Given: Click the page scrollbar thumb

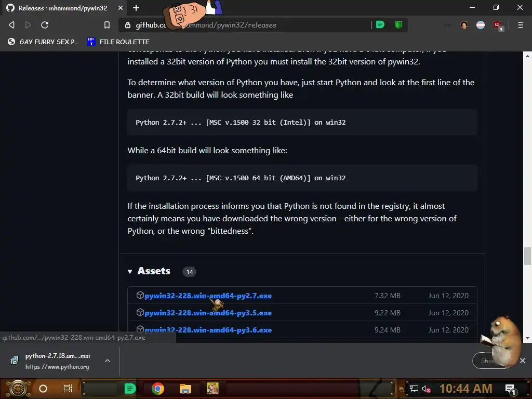Looking at the screenshot, I should 527,256.
